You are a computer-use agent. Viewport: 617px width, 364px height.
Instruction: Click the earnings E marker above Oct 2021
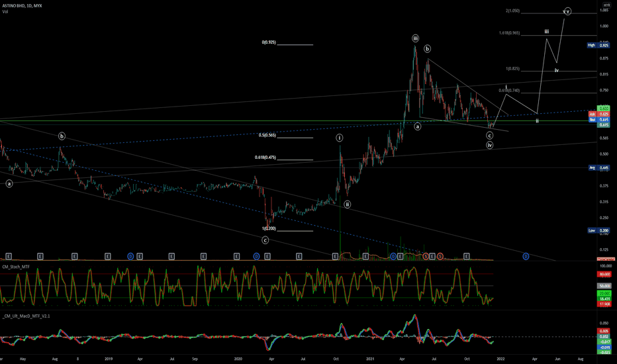point(466,256)
